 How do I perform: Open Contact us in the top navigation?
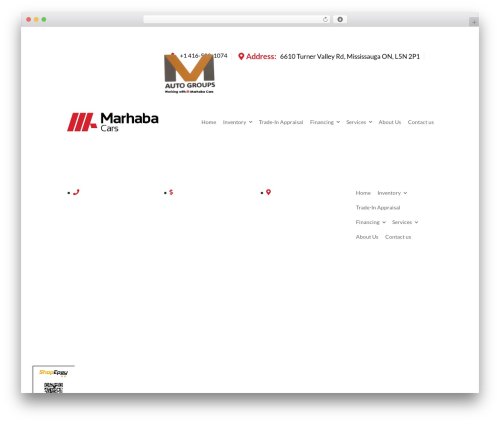click(421, 122)
